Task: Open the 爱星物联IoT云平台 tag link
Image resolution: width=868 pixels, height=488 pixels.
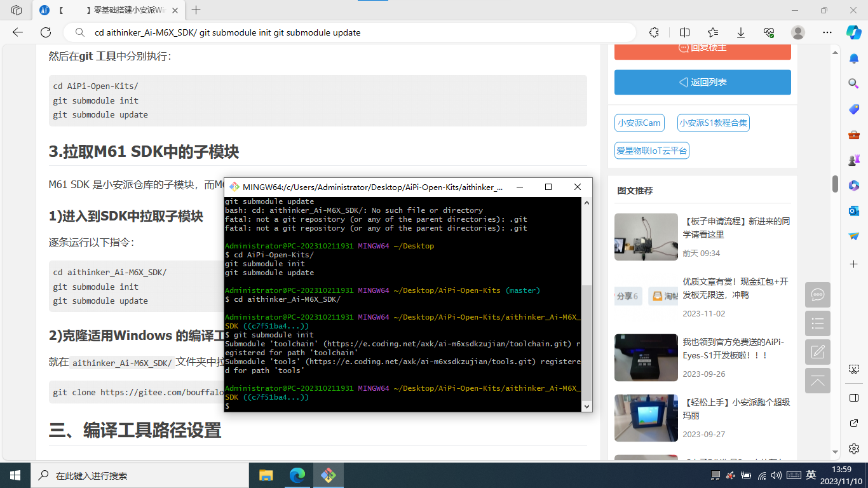Action: pos(651,151)
